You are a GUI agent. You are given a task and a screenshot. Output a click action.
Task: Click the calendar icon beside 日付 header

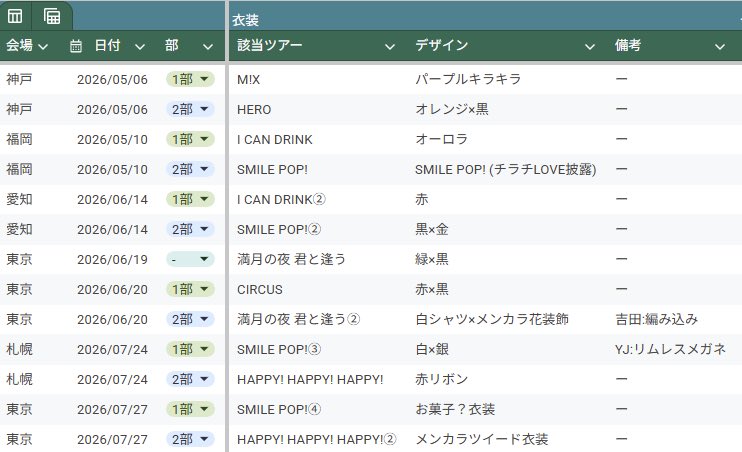coord(76,46)
